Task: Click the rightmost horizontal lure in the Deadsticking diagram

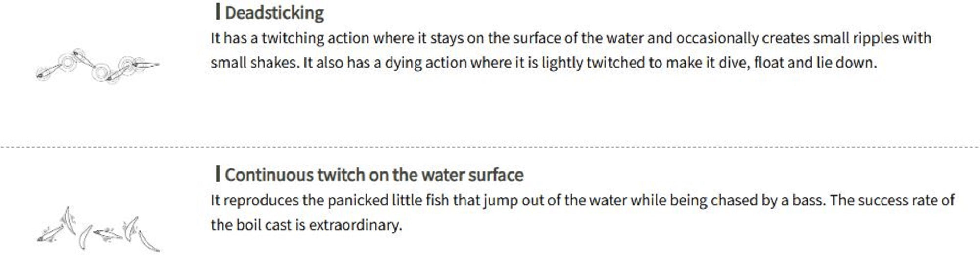Action: 146,64
